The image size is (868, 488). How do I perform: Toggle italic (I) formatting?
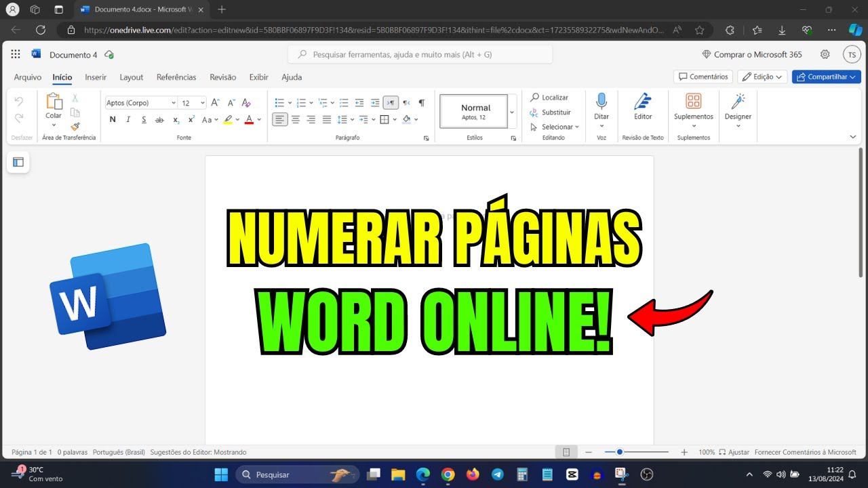pos(128,120)
